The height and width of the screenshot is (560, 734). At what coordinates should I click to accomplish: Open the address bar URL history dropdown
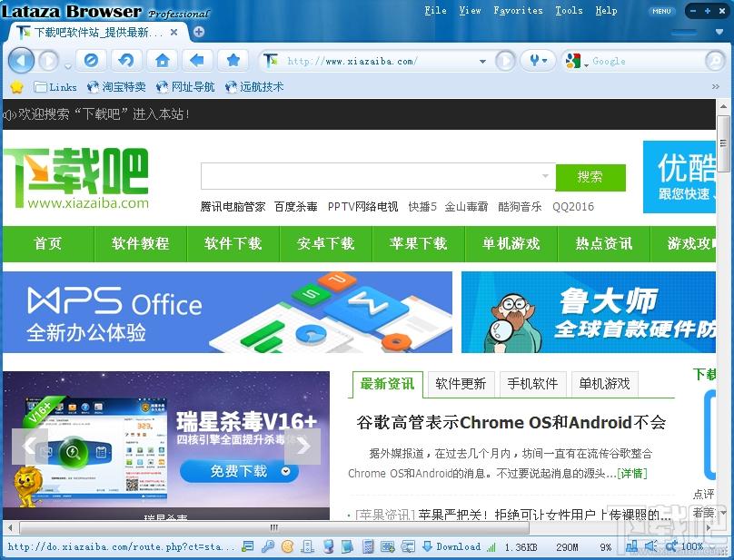point(482,62)
